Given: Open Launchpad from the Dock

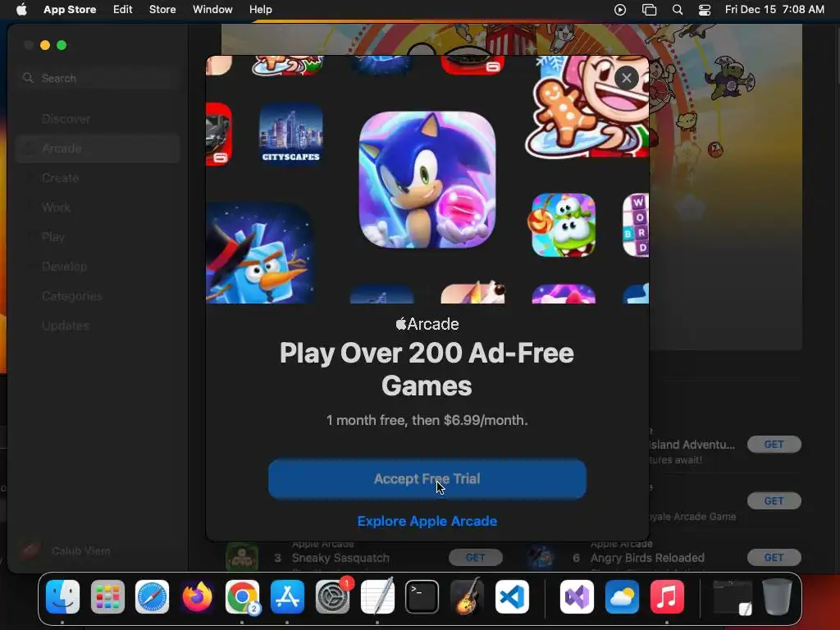Looking at the screenshot, I should tap(107, 596).
